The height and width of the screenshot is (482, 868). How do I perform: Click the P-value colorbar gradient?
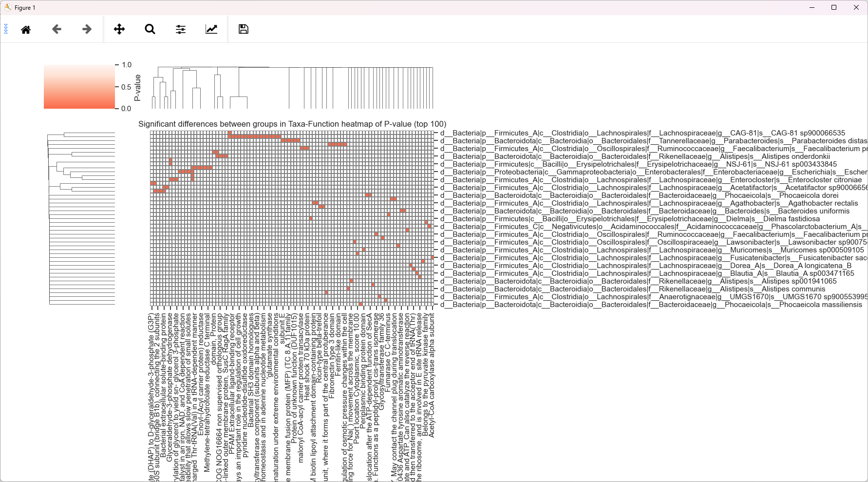click(79, 87)
